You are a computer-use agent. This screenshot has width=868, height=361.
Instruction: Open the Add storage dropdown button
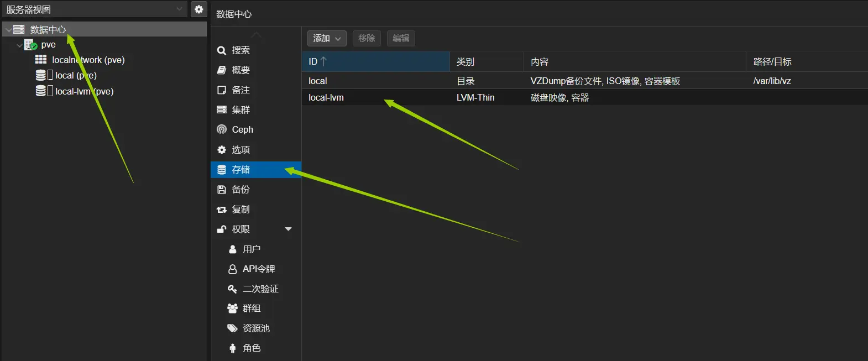pos(327,38)
